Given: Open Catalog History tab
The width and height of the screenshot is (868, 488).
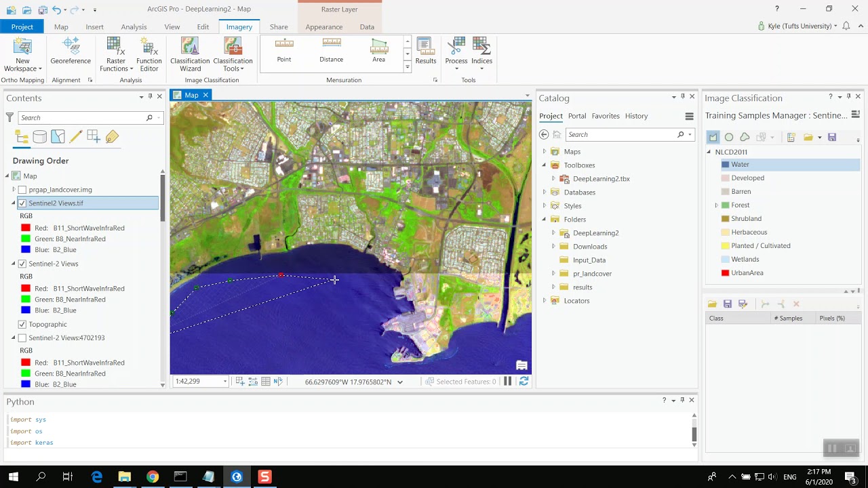Looking at the screenshot, I should [x=636, y=116].
